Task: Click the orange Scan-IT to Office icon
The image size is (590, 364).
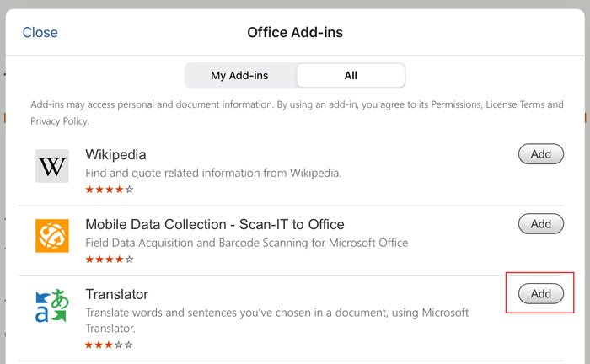Action: 52,236
